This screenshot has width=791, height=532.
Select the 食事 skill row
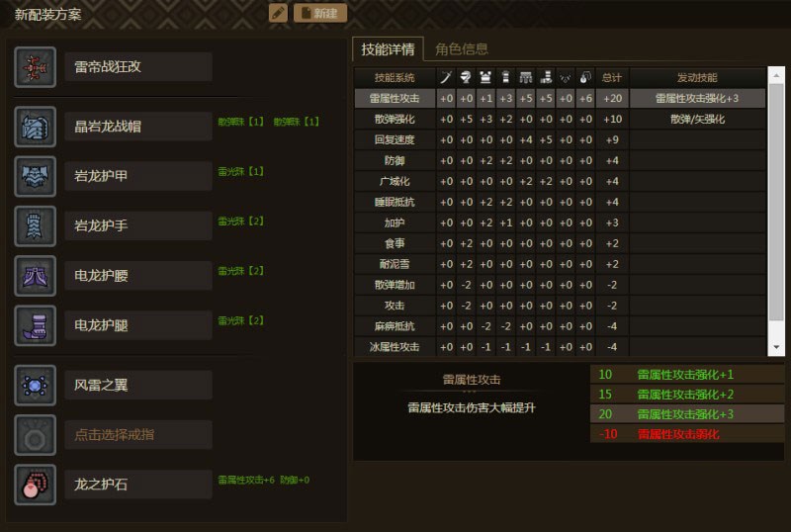click(560, 243)
